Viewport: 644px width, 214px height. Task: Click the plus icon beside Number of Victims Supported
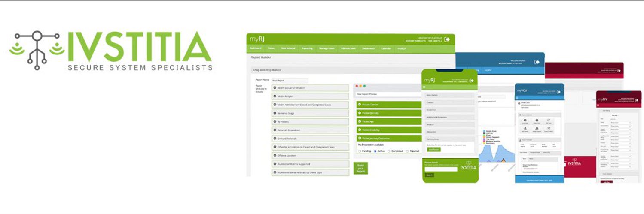pos(275,164)
